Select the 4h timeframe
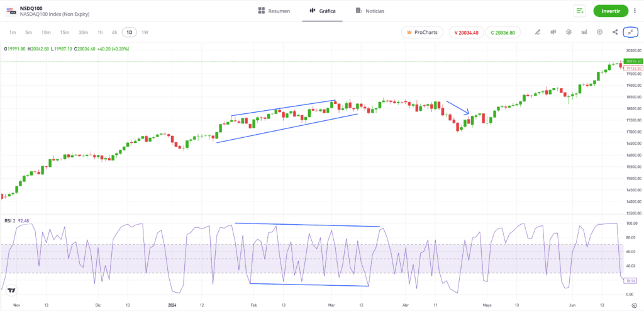Image resolution: width=644 pixels, height=311 pixels. (114, 32)
